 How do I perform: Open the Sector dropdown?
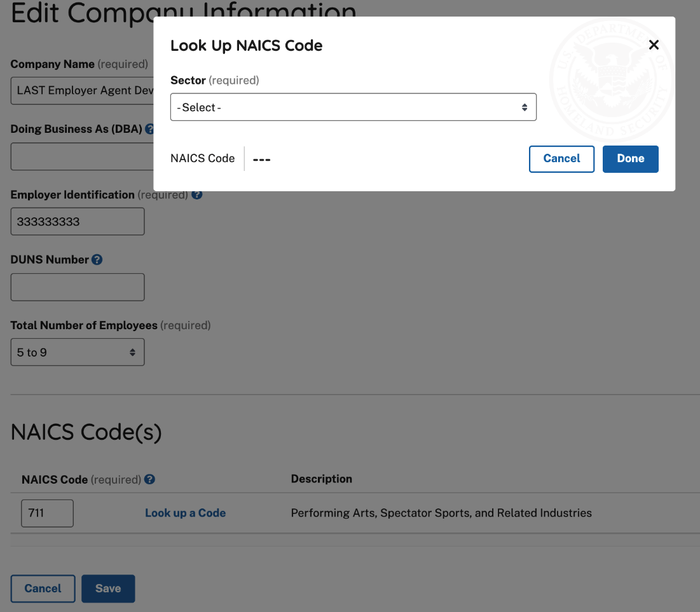tap(353, 107)
